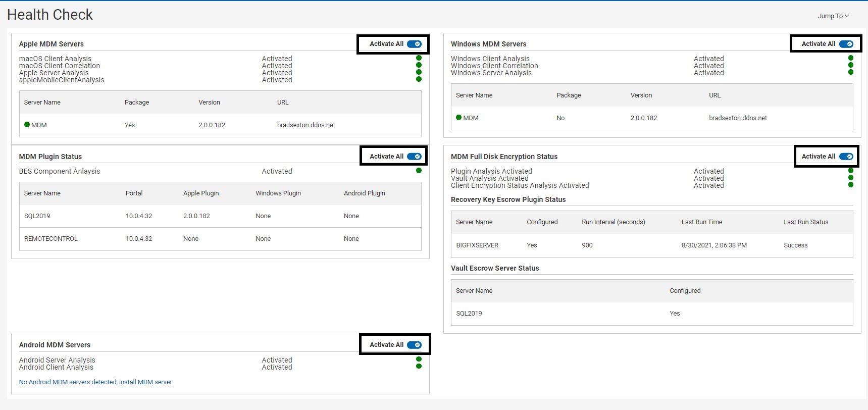Click green status dot for Plugin Analysis Activated
The image size is (868, 410).
[x=851, y=171]
